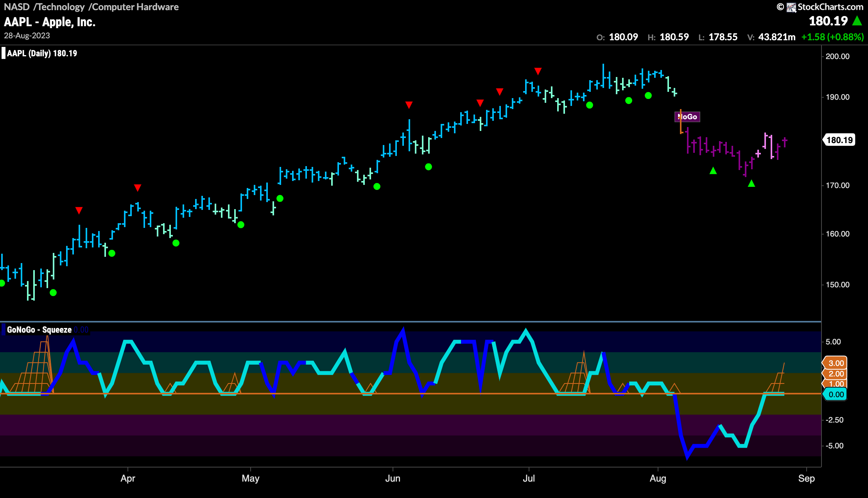Click the May month label on time axis
868x498 pixels.
251,478
